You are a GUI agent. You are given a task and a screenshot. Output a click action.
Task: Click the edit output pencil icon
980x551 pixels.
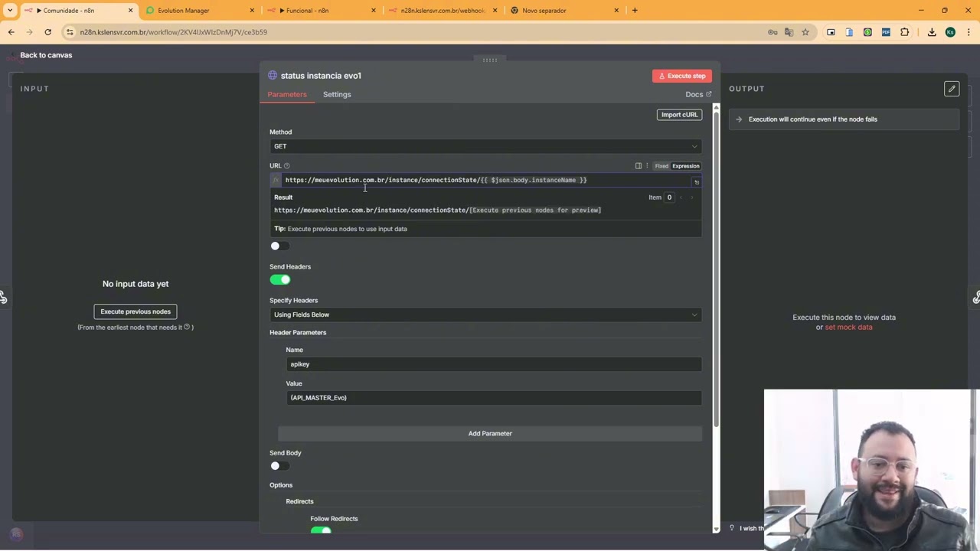952,89
